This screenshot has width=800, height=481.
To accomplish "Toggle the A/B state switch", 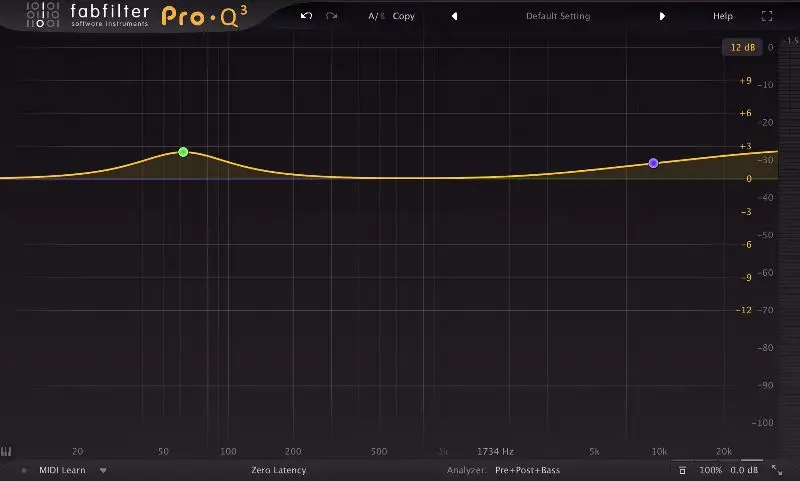I will click(375, 16).
